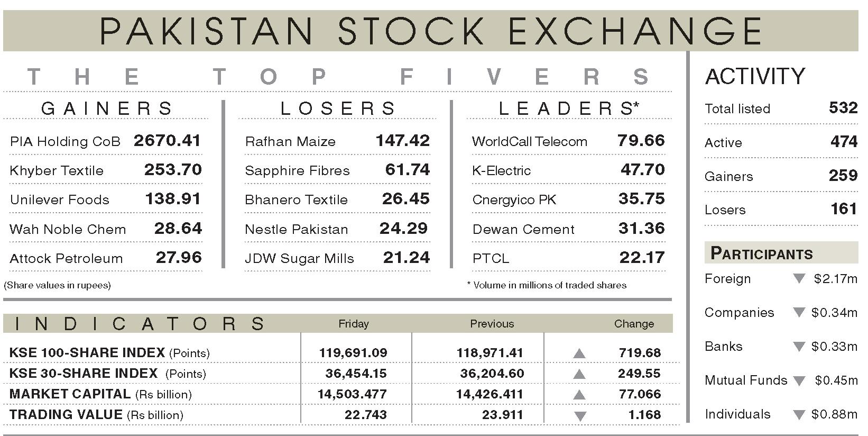The image size is (868, 436).
Task: Click the Friday column header
Action: point(354,324)
